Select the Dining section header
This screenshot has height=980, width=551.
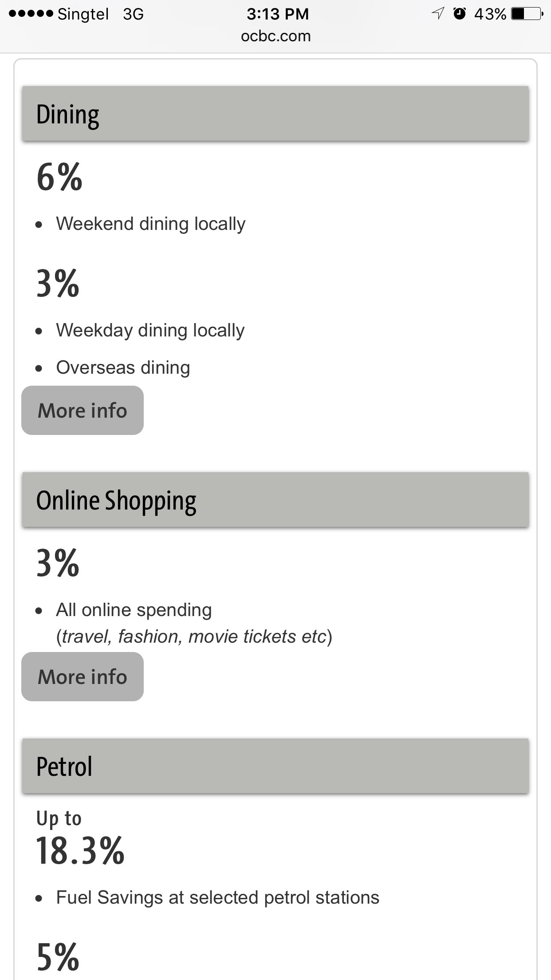click(275, 114)
